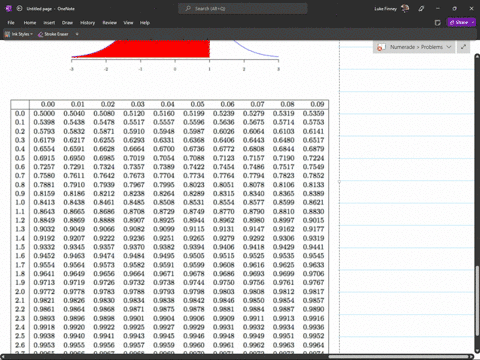The image size is (480, 360).
Task: Open Luke Finney account profile picture
Action: pos(405,9)
